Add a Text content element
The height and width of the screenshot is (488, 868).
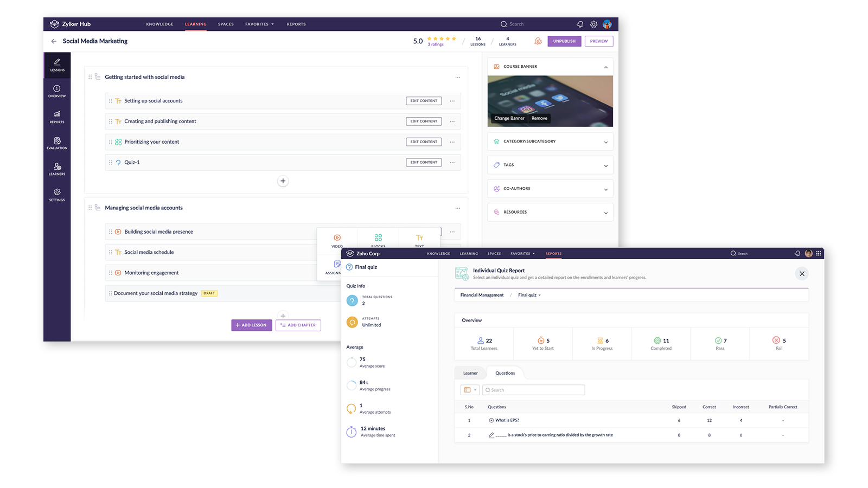[x=419, y=239]
